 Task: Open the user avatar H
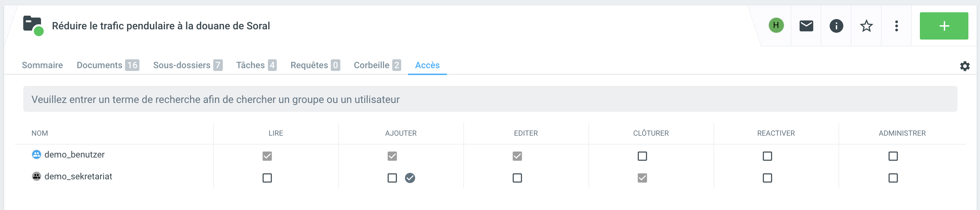pyautogui.click(x=776, y=26)
